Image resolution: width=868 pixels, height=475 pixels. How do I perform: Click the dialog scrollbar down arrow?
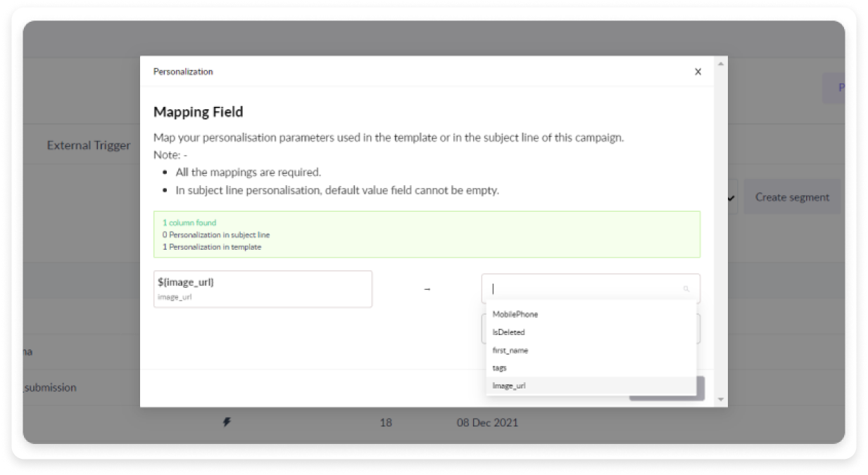coord(719,399)
